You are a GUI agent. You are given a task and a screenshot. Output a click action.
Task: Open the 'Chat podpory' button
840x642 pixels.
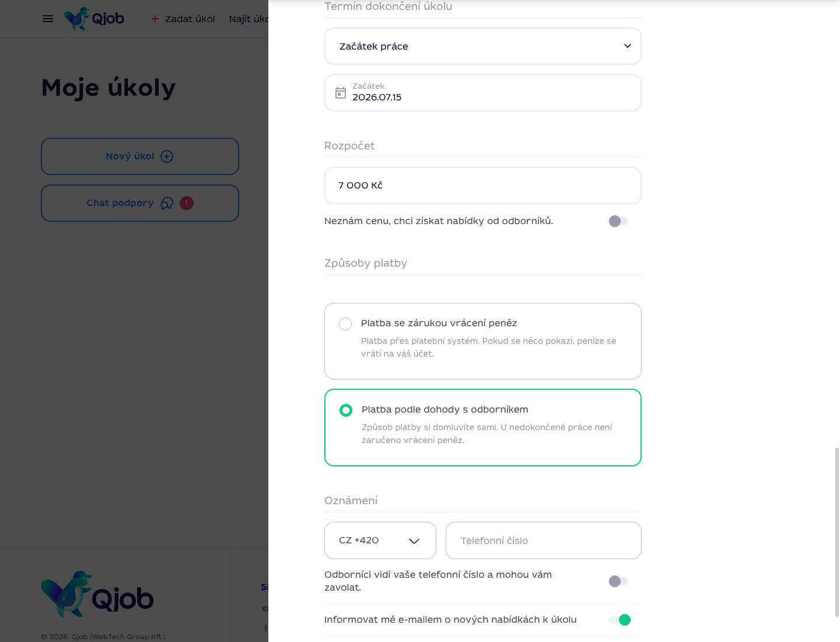click(140, 203)
